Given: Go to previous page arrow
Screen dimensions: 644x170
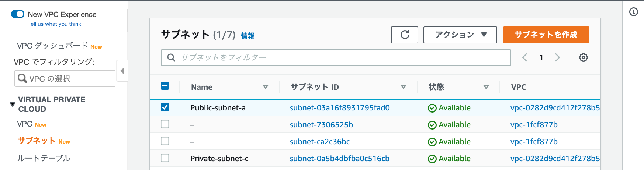Looking at the screenshot, I should 524,57.
